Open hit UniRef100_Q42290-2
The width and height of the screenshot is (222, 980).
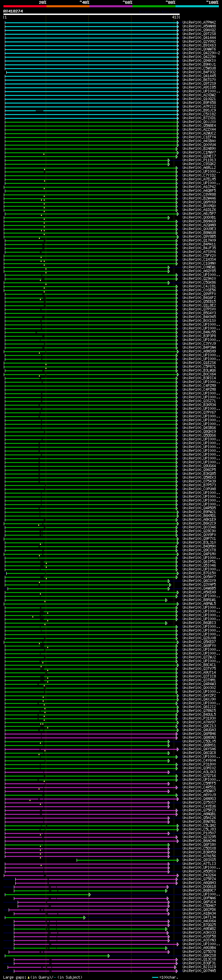201,53
